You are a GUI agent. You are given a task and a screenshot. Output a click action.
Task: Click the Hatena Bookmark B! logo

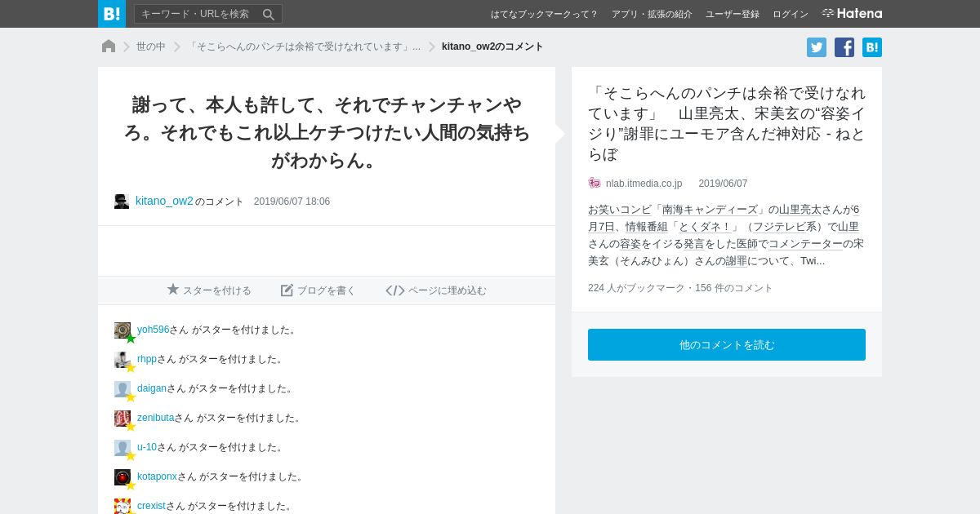(x=112, y=14)
